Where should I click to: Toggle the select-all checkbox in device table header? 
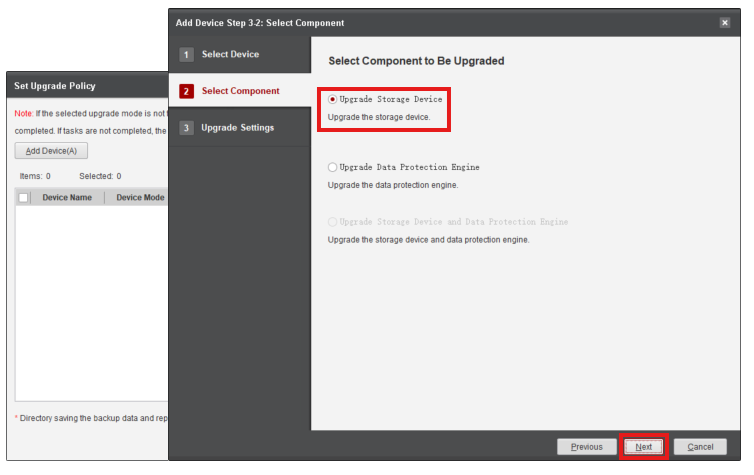click(24, 198)
